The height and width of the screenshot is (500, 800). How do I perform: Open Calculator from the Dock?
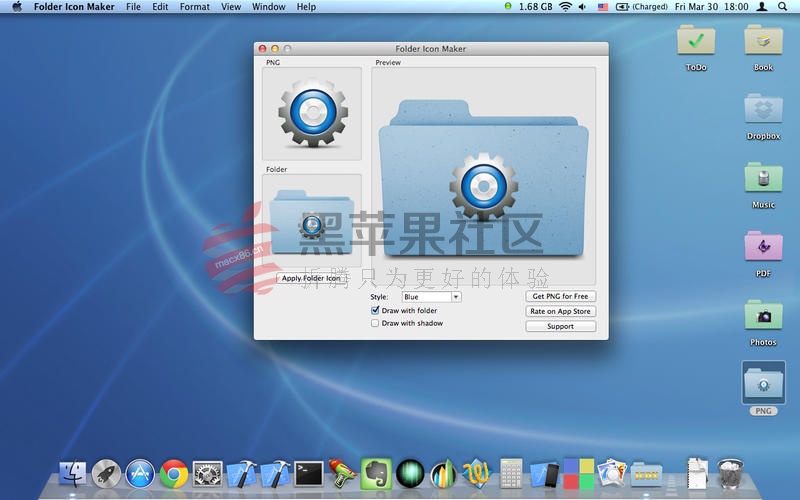pos(511,473)
